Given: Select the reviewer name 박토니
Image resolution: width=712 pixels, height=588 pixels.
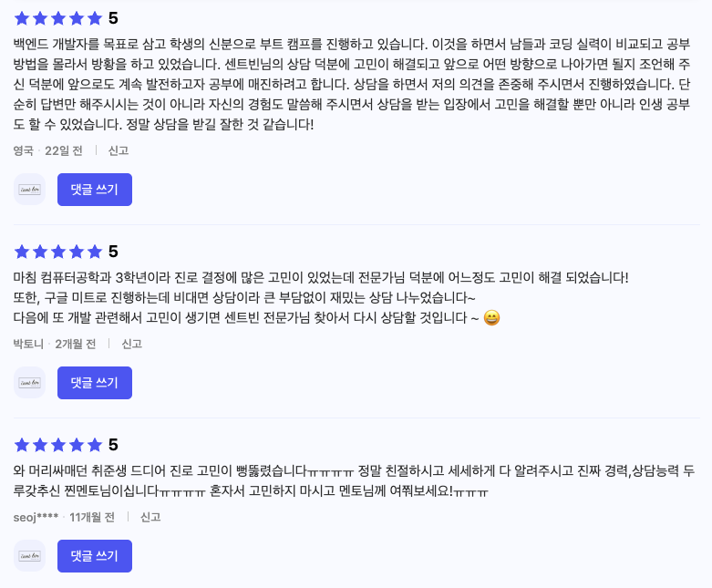Looking at the screenshot, I should click(x=28, y=345).
